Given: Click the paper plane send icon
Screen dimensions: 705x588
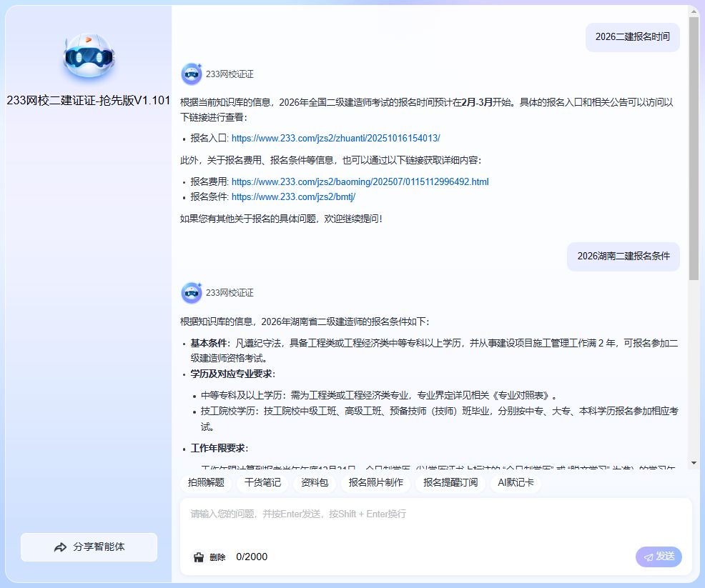Looking at the screenshot, I should (x=648, y=557).
